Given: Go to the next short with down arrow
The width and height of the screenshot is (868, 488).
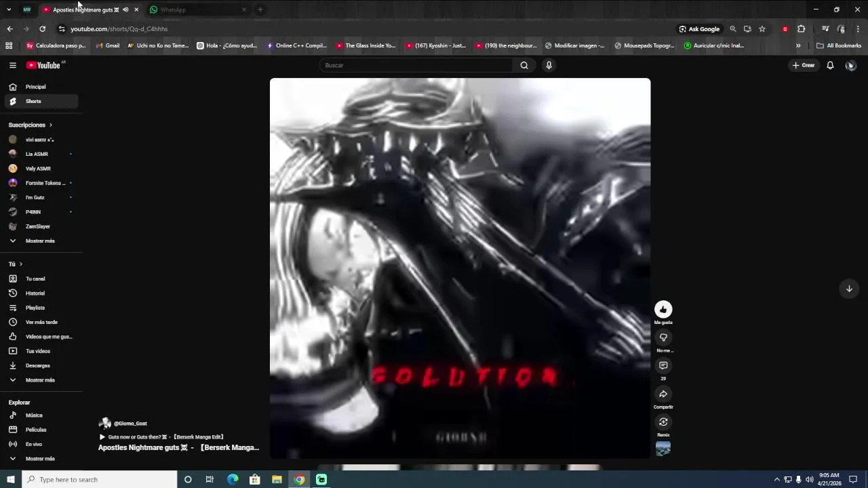Looking at the screenshot, I should pyautogui.click(x=849, y=289).
